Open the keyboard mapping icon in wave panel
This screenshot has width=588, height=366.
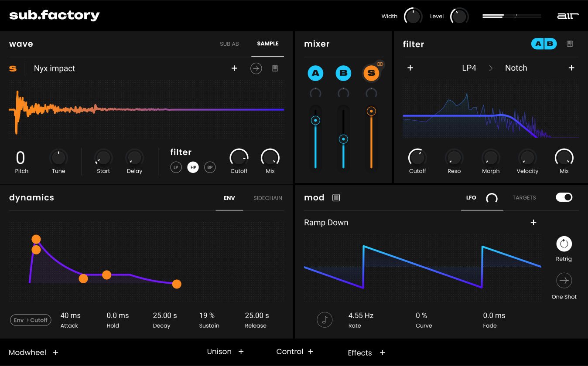point(275,68)
